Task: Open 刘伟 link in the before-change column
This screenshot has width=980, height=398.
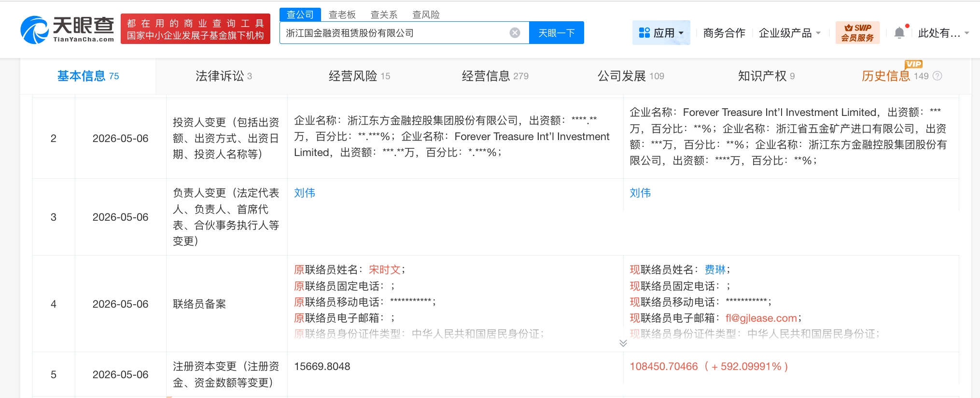Action: 305,193
